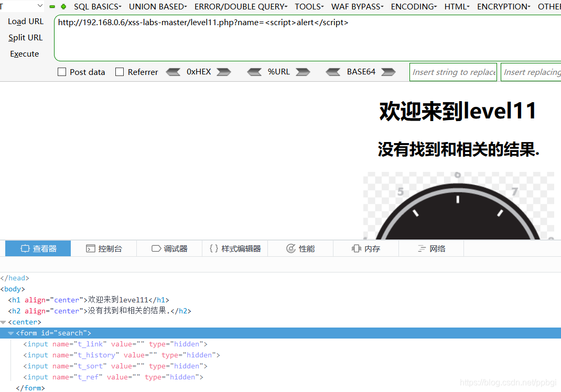
Task: Open the SQL BASICS menu
Action: pyautogui.click(x=98, y=7)
